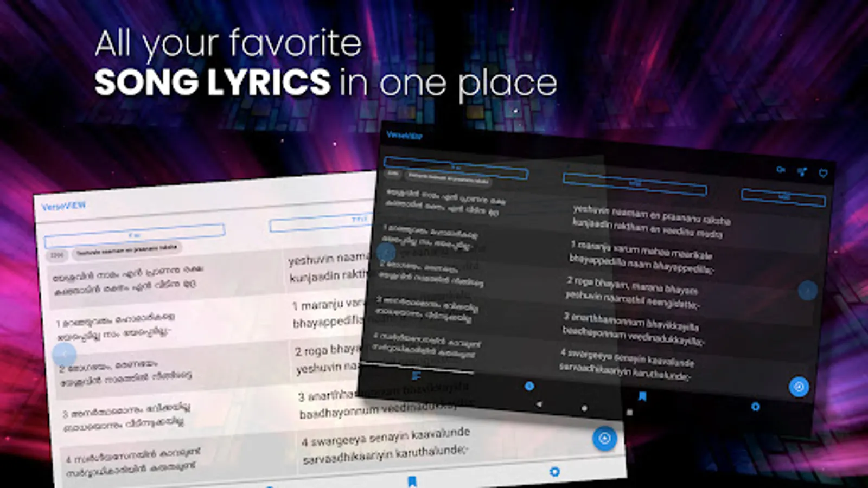Tap the info icon in the bottom bar

(529, 384)
